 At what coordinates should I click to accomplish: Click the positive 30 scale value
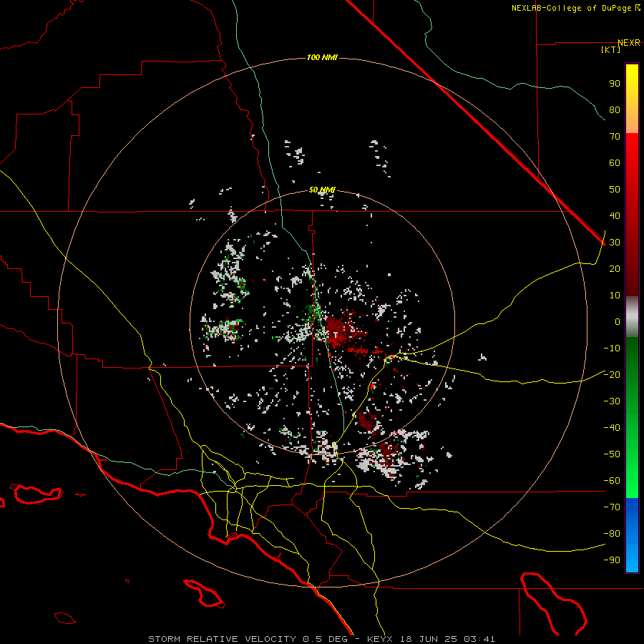(x=615, y=243)
